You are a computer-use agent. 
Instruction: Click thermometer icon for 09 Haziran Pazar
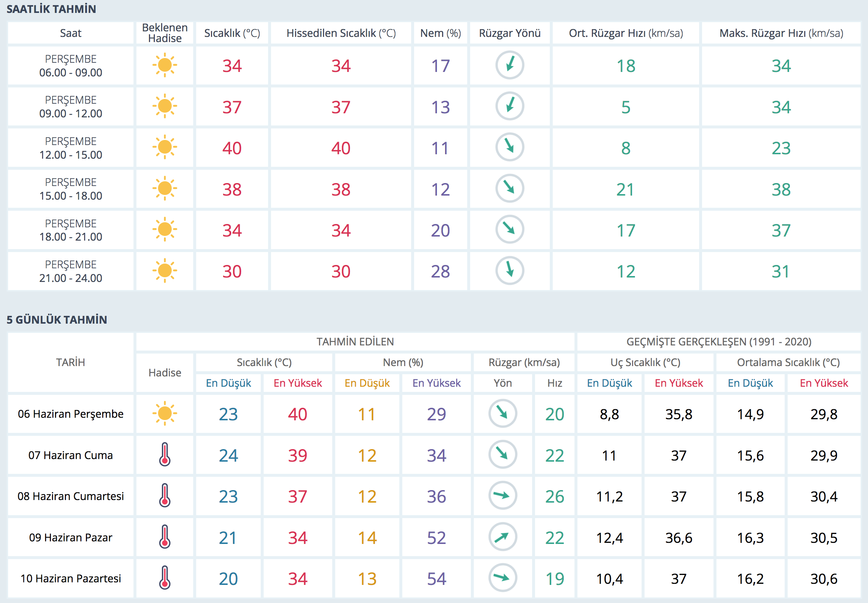pos(164,537)
